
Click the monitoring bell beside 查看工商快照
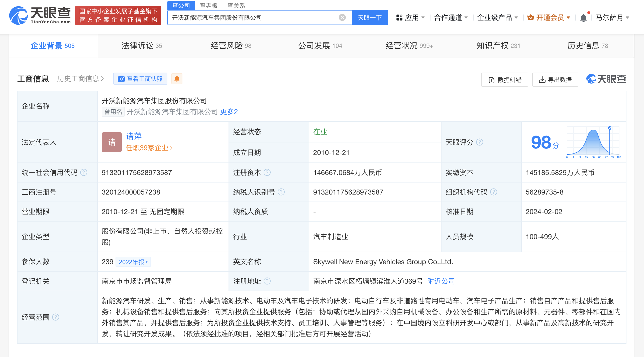click(177, 79)
